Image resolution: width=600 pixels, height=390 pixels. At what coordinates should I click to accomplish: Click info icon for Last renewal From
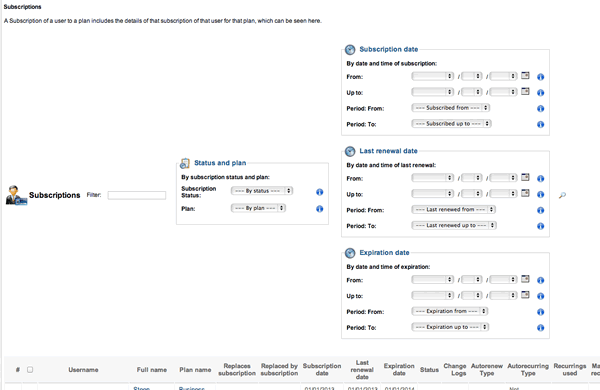[540, 179]
